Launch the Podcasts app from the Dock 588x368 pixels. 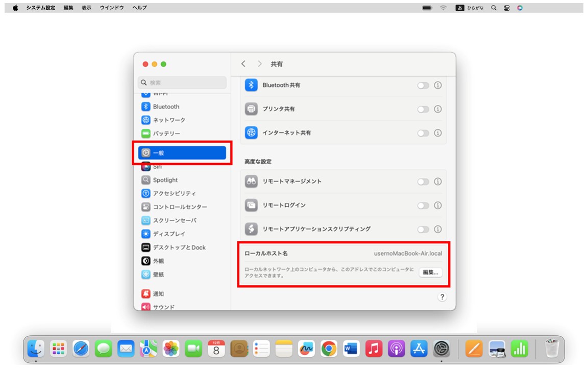pos(397,349)
